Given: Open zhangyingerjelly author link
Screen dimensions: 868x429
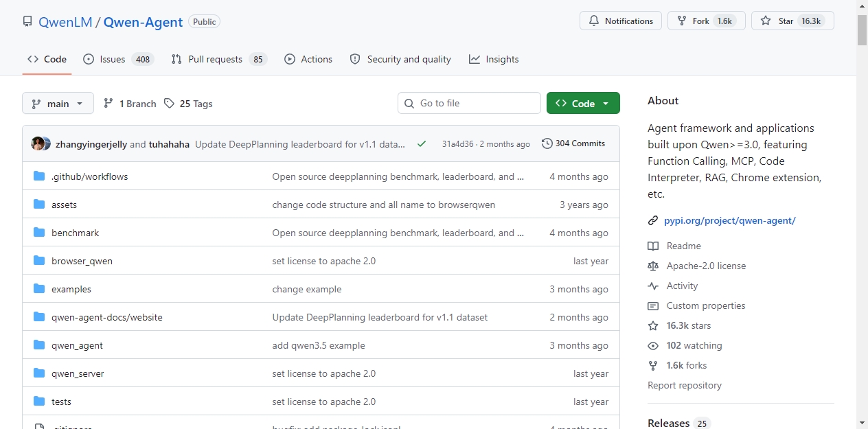Looking at the screenshot, I should [x=91, y=144].
